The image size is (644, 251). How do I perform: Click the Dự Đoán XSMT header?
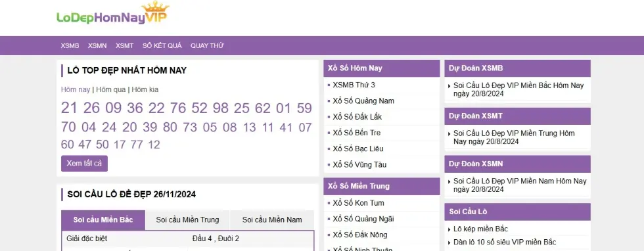(x=518, y=116)
